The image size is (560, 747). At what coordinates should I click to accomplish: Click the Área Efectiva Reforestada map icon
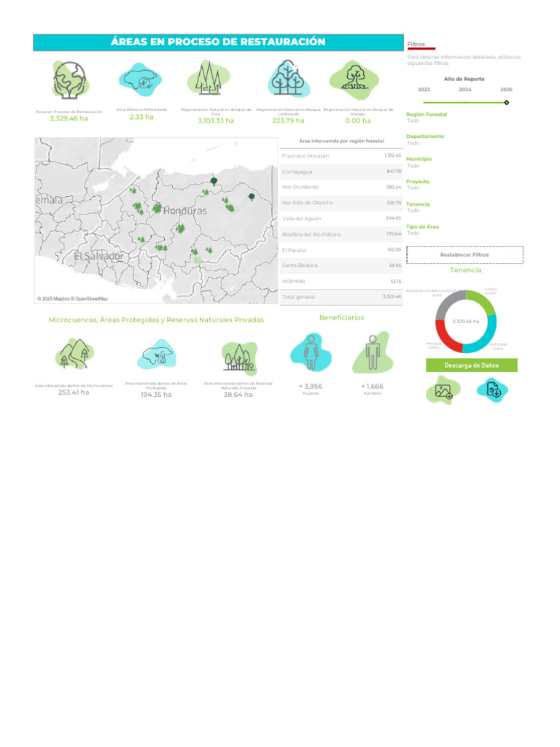point(141,80)
